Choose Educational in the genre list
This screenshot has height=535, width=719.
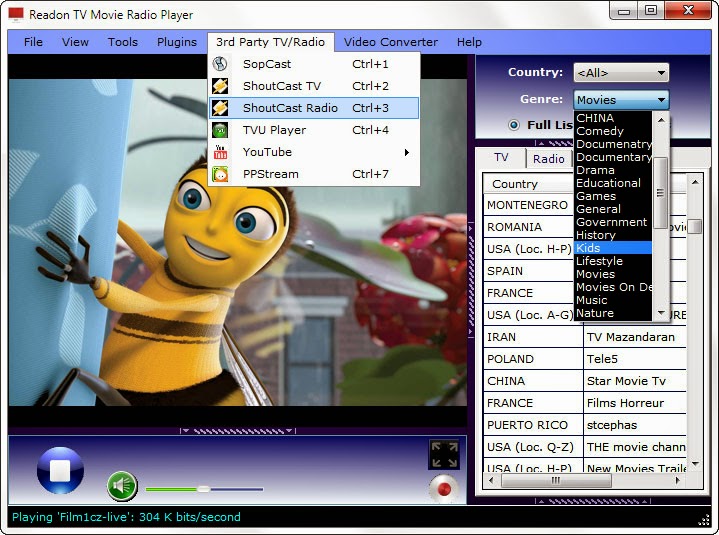click(613, 183)
